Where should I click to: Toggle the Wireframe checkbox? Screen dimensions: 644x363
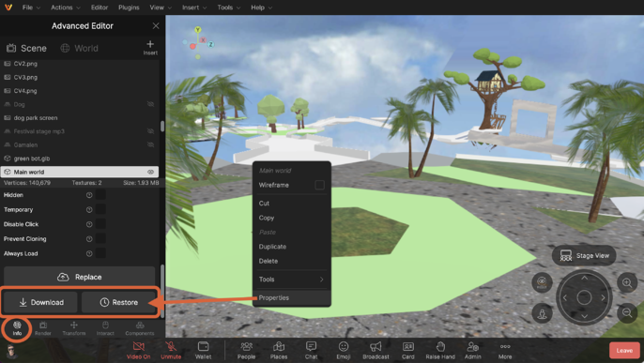319,185
